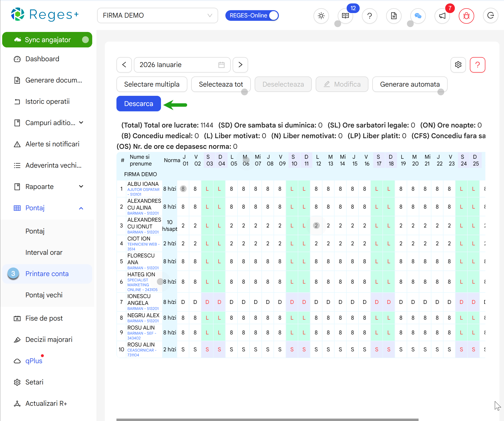Screen dimensions: 504x421
Task: Click the Descarca download button
Action: click(x=138, y=104)
